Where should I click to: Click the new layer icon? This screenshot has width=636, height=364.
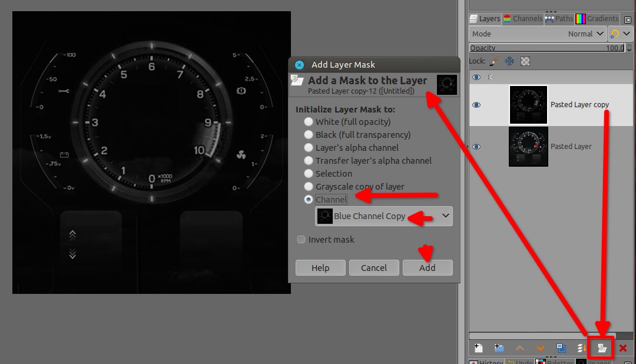pyautogui.click(x=479, y=348)
